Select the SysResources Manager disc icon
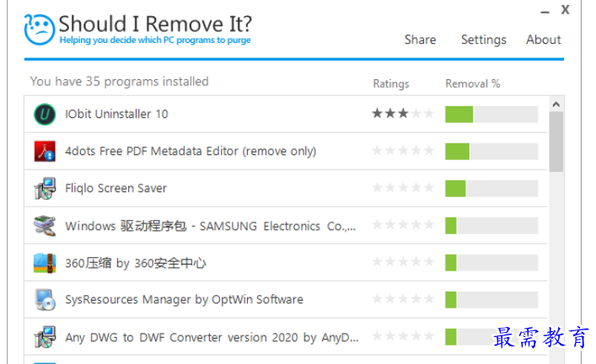This screenshot has width=596, height=364. point(45,300)
